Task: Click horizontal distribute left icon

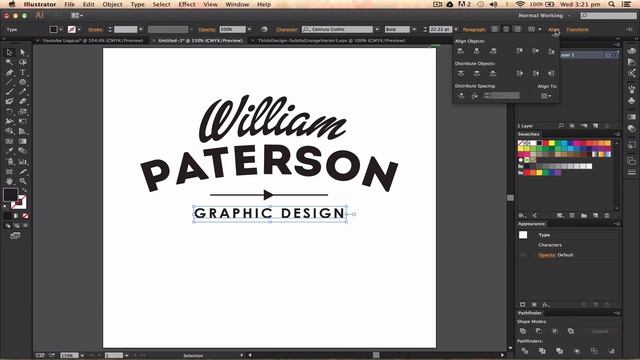Action: tap(519, 73)
